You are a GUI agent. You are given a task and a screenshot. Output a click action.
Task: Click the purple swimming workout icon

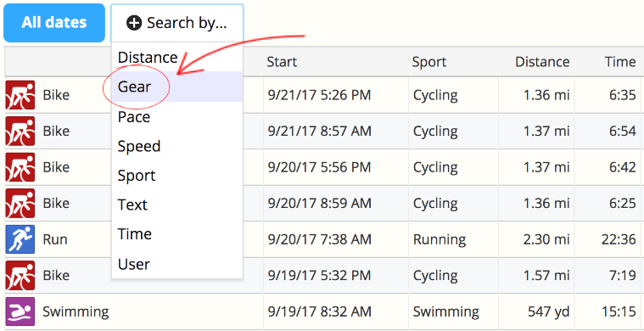(x=20, y=311)
